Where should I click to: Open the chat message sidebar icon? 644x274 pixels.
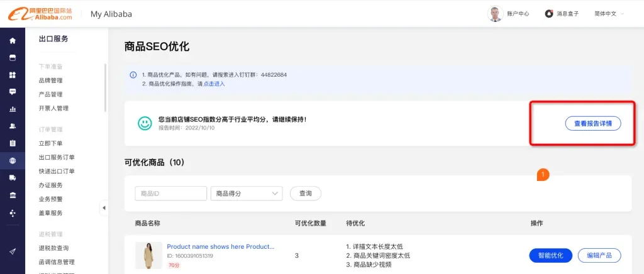tap(12, 92)
